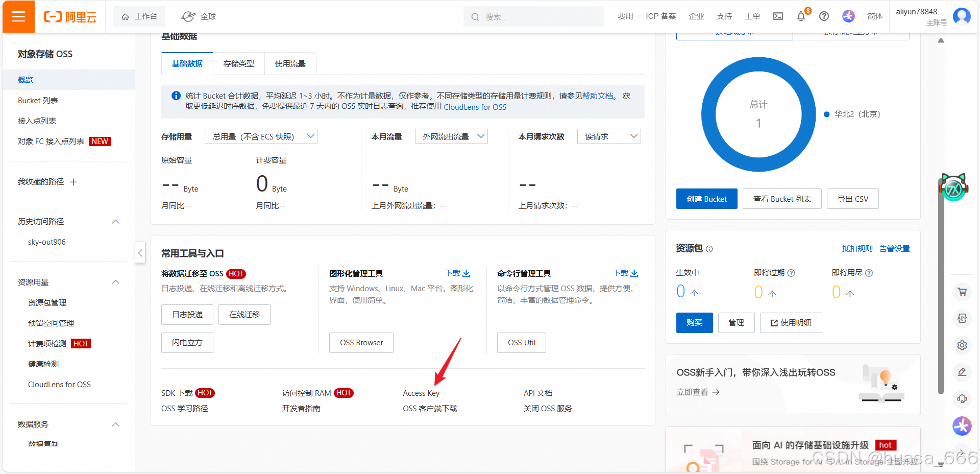The image size is (980, 474).
Task: Open the settings gear icon on right rail
Action: (962, 345)
